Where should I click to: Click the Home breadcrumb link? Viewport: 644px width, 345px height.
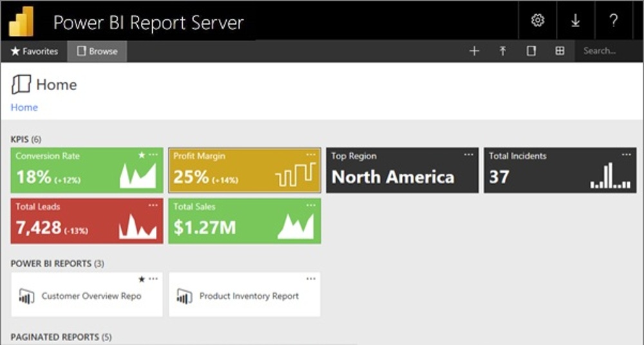point(24,107)
